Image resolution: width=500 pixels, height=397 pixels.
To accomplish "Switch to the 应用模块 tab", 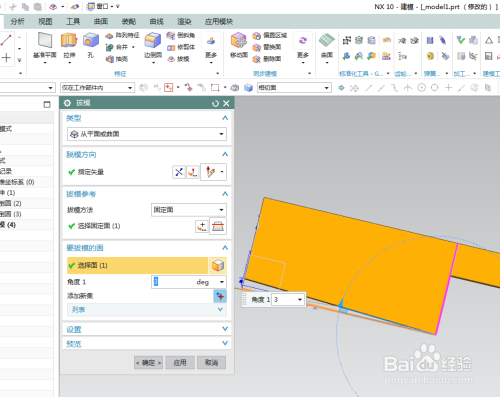I will click(219, 22).
